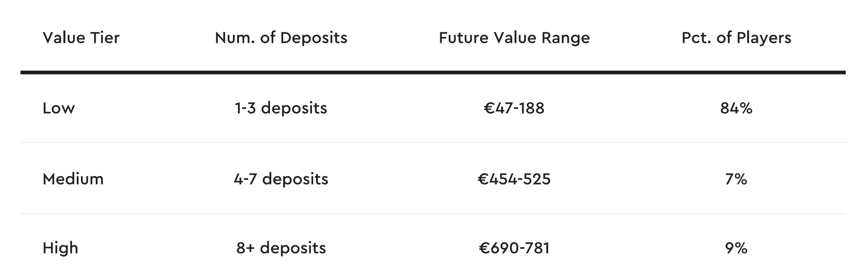Image resolution: width=868 pixels, height=280 pixels.
Task: Click the thick header divider line
Action: point(433,73)
